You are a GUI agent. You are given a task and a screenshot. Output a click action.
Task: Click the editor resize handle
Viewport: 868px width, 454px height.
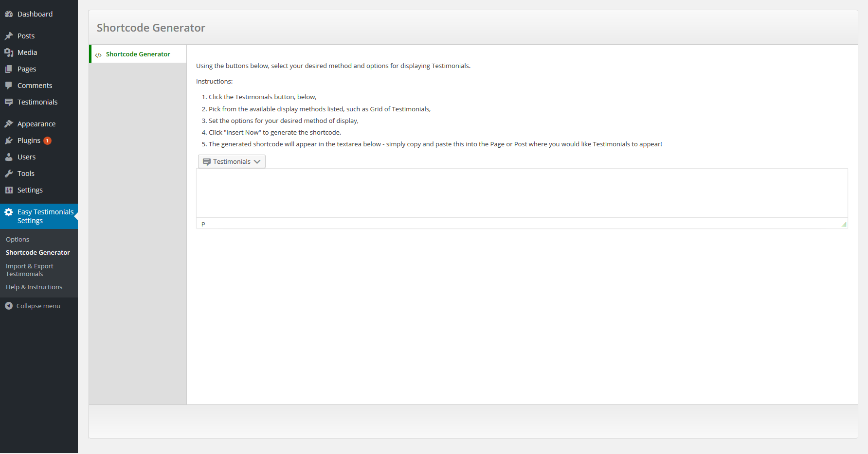click(844, 224)
